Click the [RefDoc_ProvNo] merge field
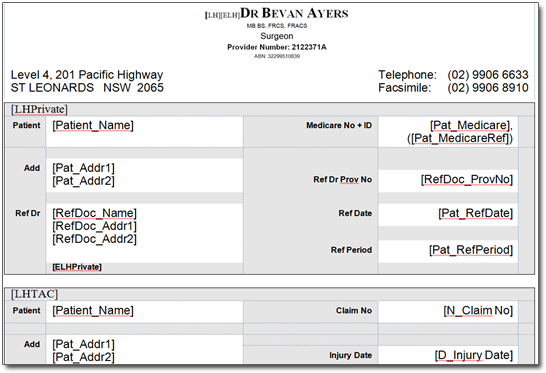The width and height of the screenshot is (546, 373). click(x=467, y=180)
